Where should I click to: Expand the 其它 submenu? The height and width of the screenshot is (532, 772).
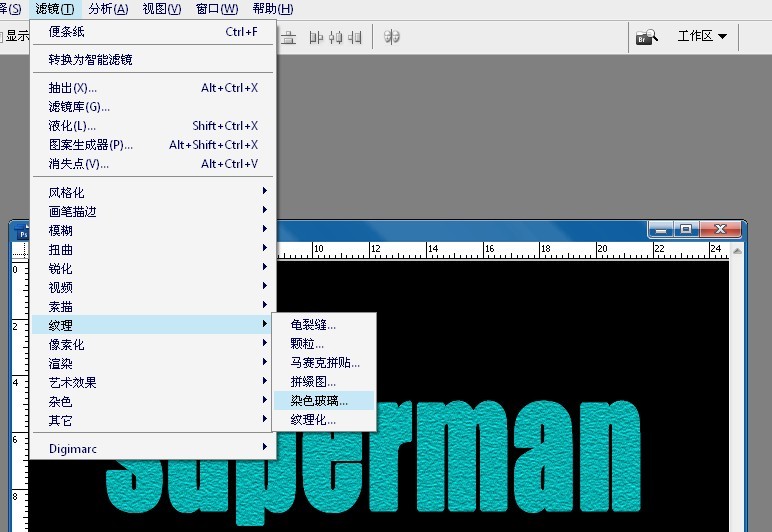point(153,420)
